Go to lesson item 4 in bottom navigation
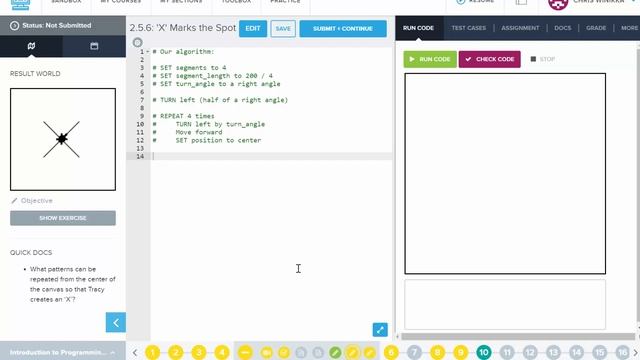Screen dimensions: 640x360 [222, 352]
